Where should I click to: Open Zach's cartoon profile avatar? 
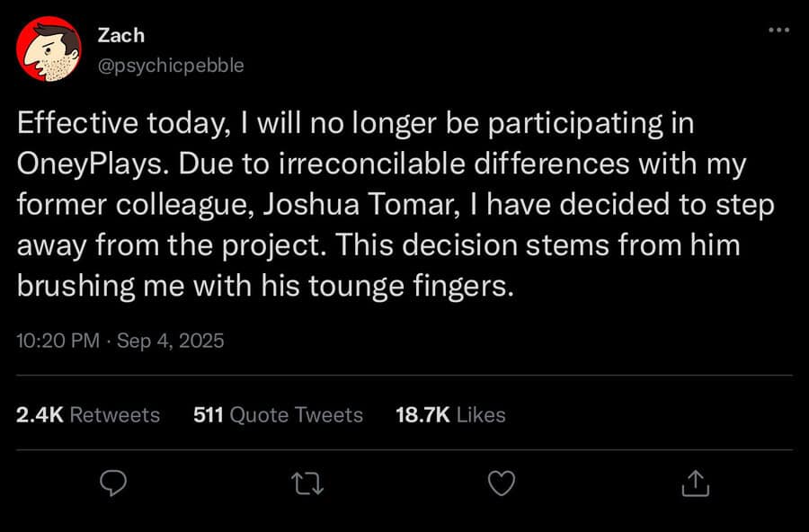(x=49, y=49)
